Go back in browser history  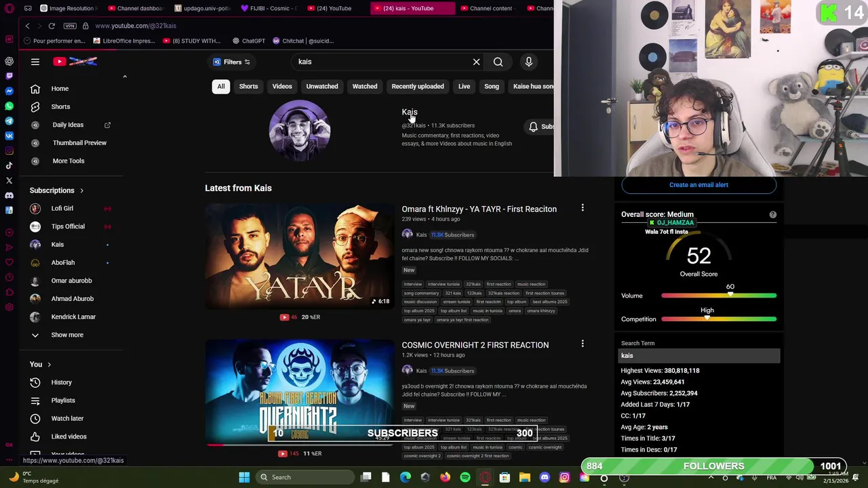[x=27, y=26]
